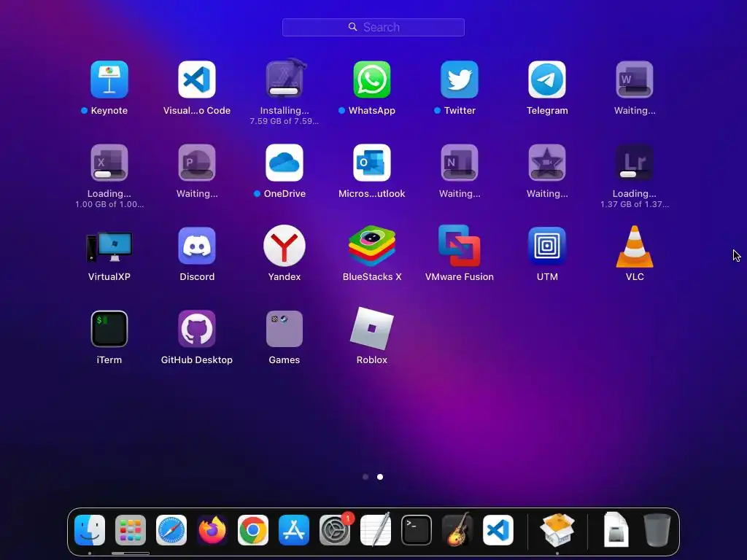Open Visual Studio Code in the Dock

[498, 530]
